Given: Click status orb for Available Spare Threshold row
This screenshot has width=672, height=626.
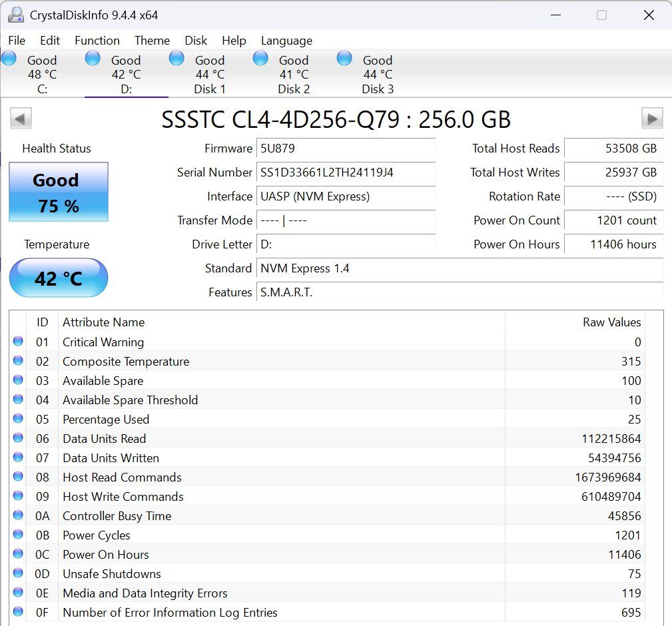Looking at the screenshot, I should pos(18,399).
